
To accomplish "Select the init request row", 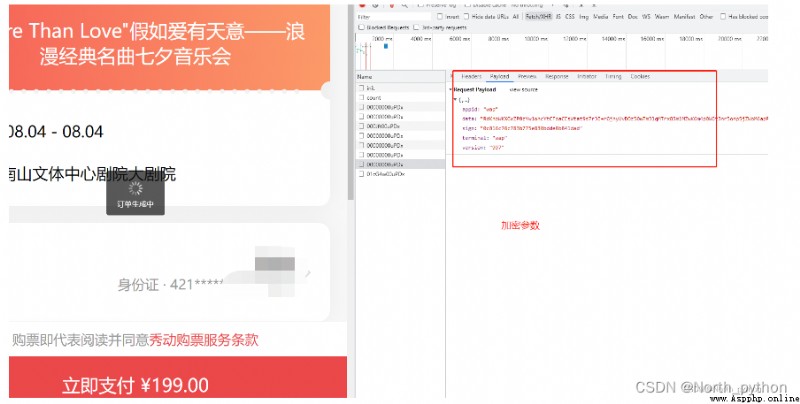I will [400, 88].
